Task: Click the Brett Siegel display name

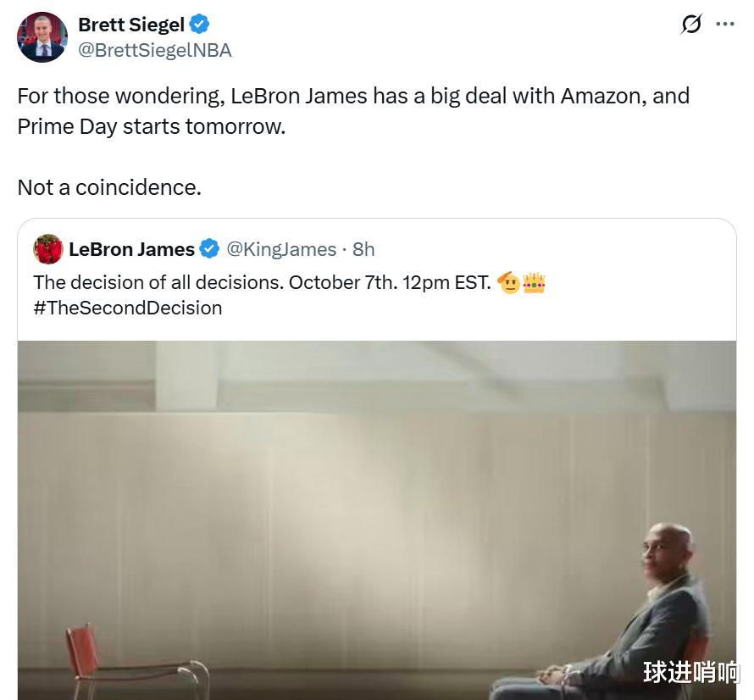Action: [x=130, y=25]
